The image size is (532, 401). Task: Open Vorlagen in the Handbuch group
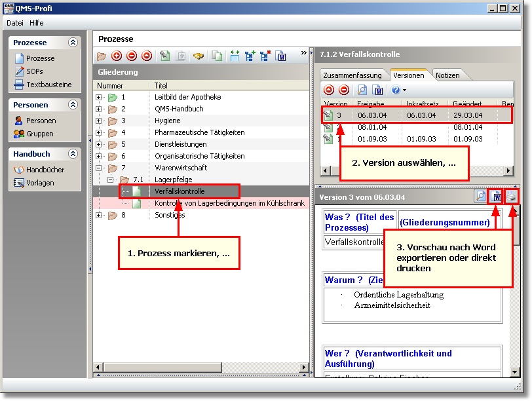[40, 183]
